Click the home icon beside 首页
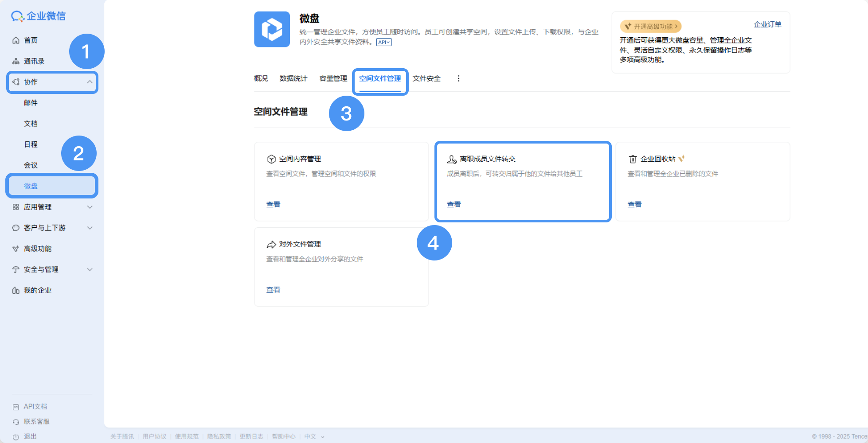The width and height of the screenshot is (868, 443). (x=16, y=40)
